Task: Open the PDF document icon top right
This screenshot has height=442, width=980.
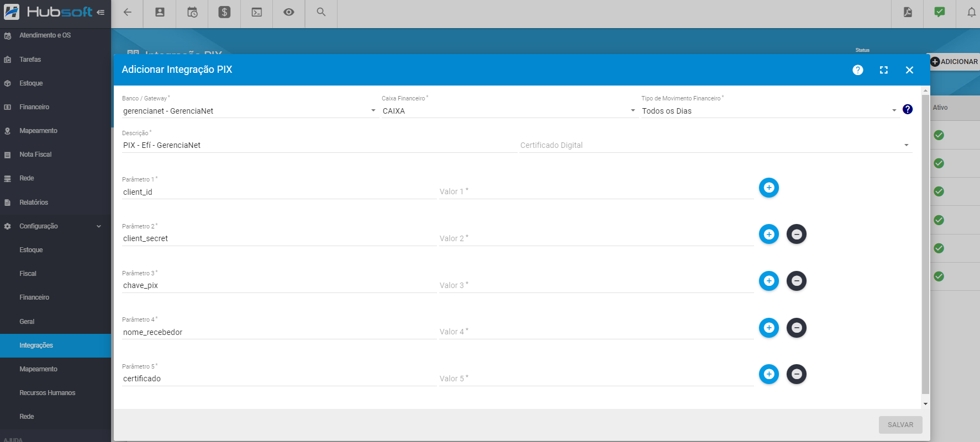Action: 908,12
